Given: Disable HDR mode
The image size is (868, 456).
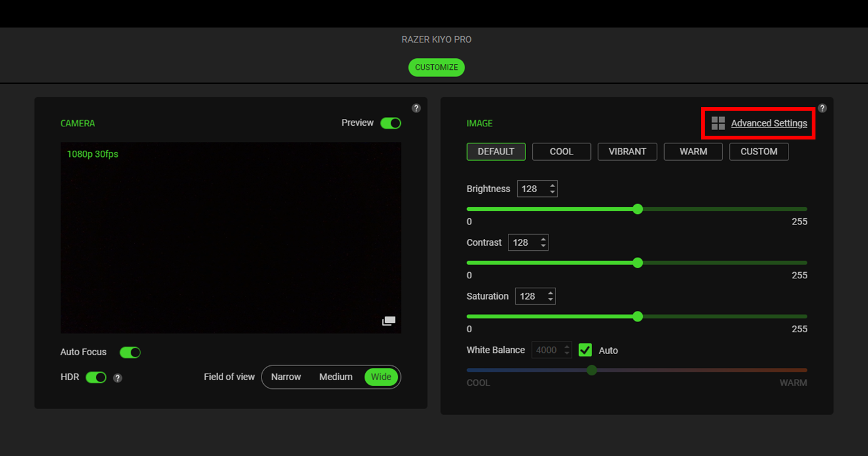Looking at the screenshot, I should 96,377.
